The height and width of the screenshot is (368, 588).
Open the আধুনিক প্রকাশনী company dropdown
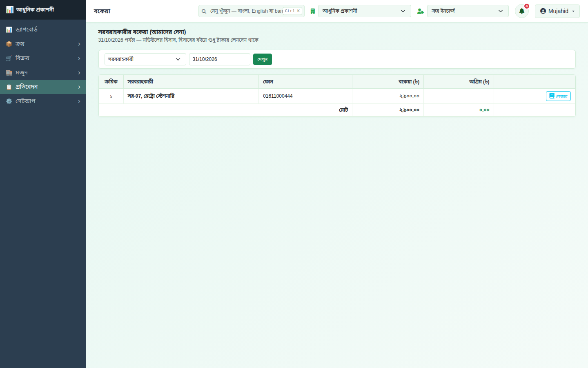point(364,11)
